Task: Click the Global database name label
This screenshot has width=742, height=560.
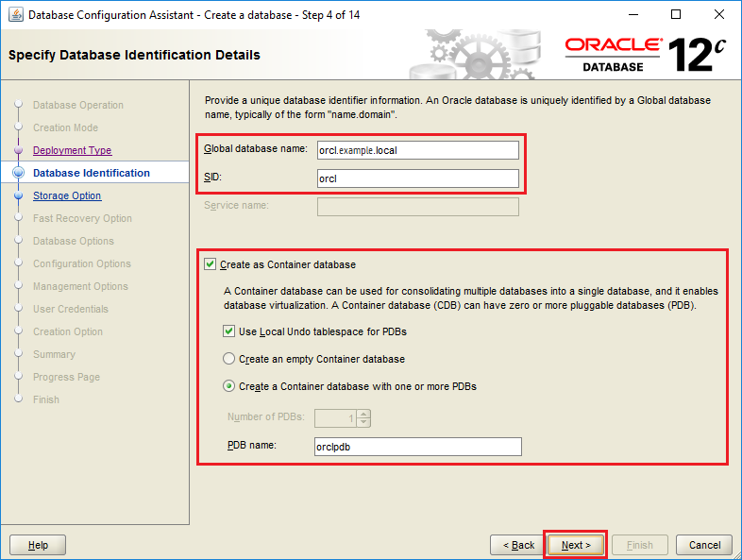Action: pyautogui.click(x=256, y=148)
